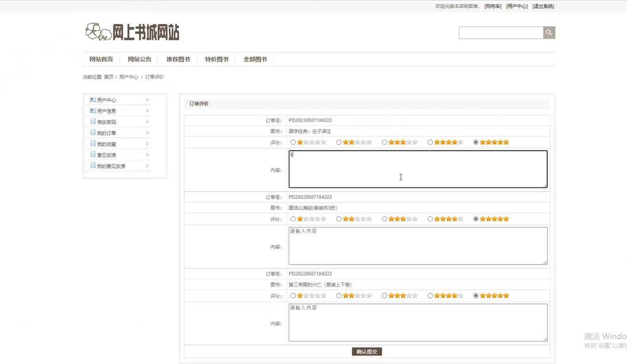This screenshot has height=364, width=627.
Task: Go to 我的订单 in sidebar
Action: 107,133
